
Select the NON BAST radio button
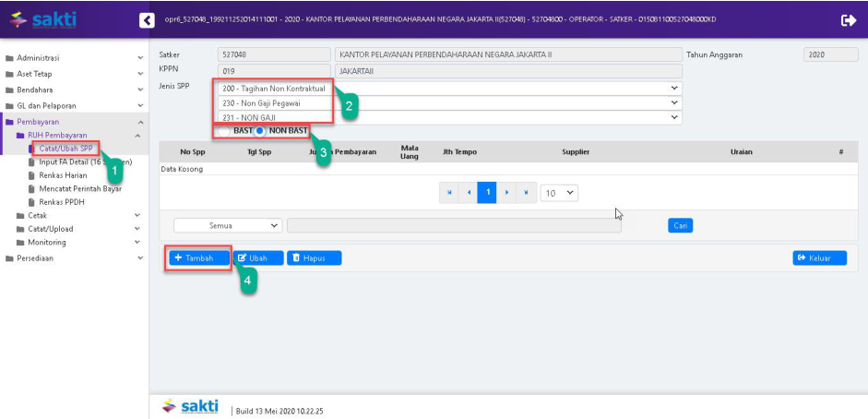click(x=260, y=132)
